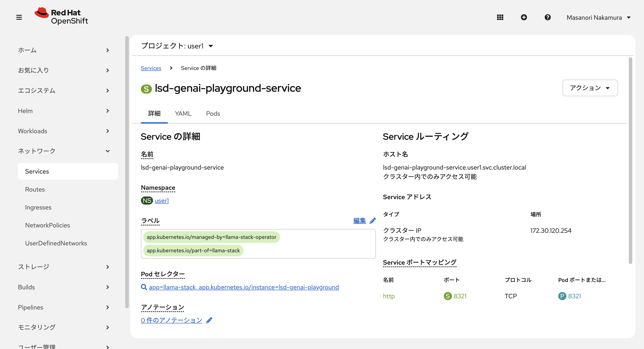The image size is (644, 349).
Task: Click the hamburger navigation menu icon
Action: coord(19,17)
